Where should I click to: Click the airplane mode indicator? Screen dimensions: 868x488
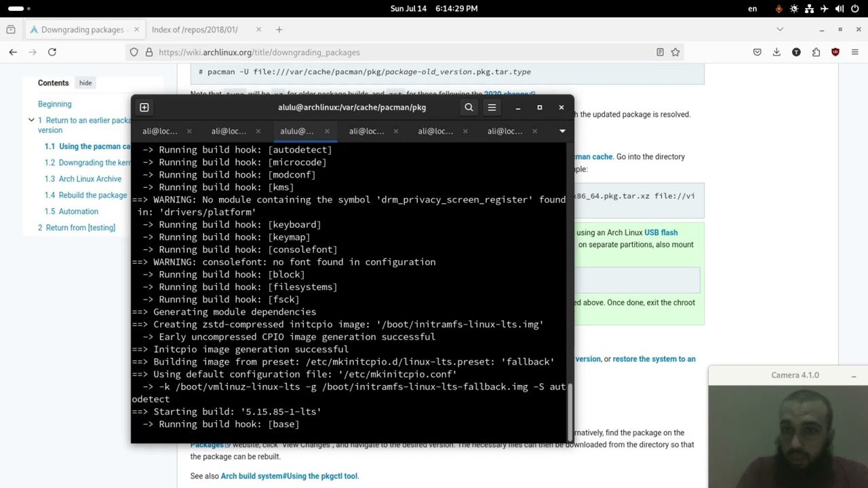coord(825,9)
